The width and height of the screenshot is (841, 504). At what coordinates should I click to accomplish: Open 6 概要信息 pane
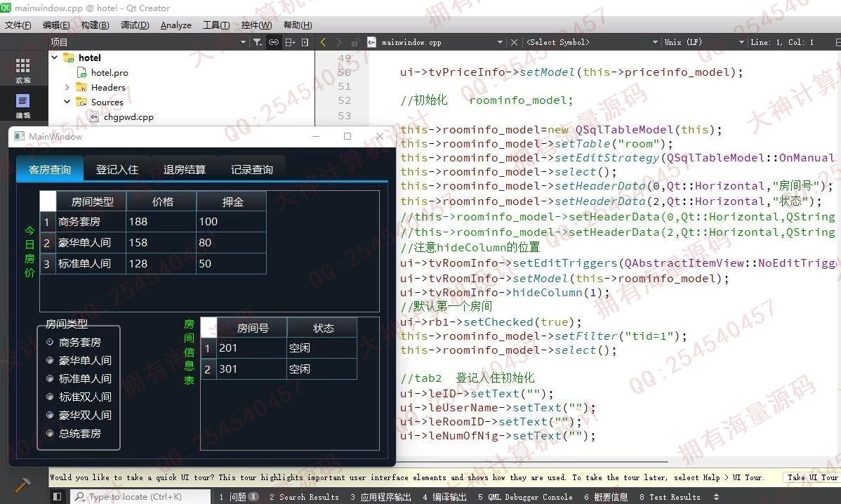coord(606,497)
